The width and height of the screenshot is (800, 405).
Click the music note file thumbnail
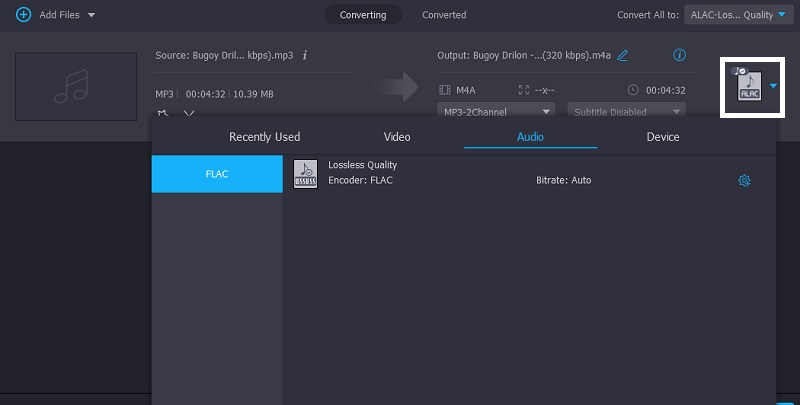pos(76,85)
